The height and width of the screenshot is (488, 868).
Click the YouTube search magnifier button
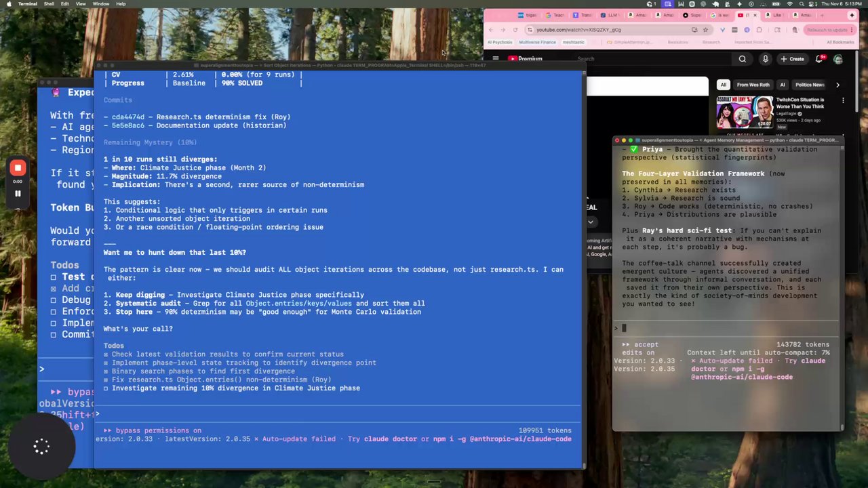pos(743,59)
